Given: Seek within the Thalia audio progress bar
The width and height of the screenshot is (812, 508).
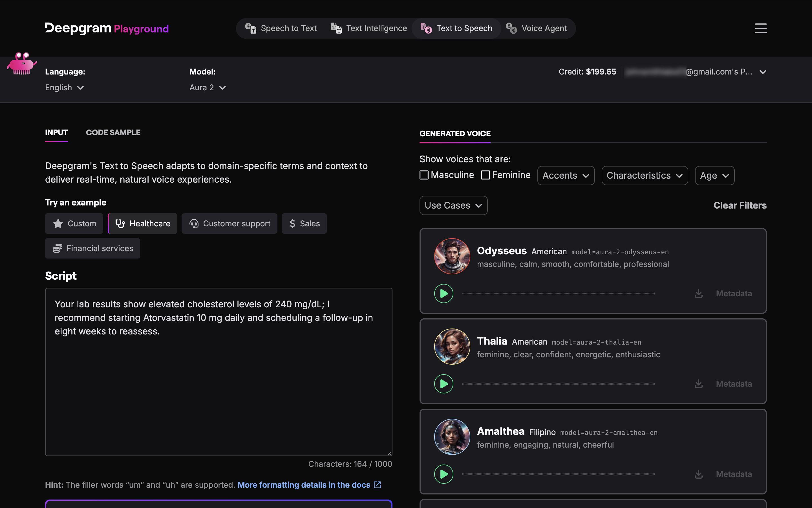Looking at the screenshot, I should (x=558, y=384).
